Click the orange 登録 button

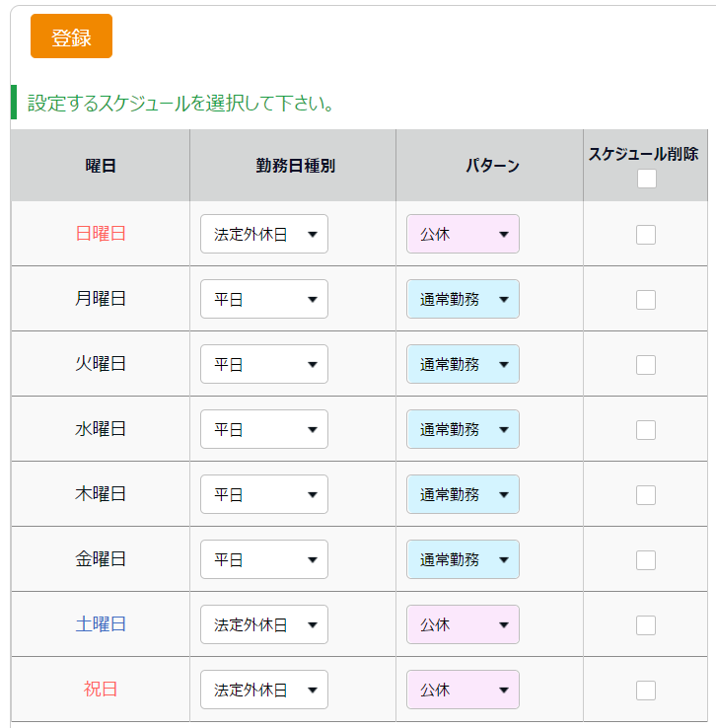(x=71, y=36)
